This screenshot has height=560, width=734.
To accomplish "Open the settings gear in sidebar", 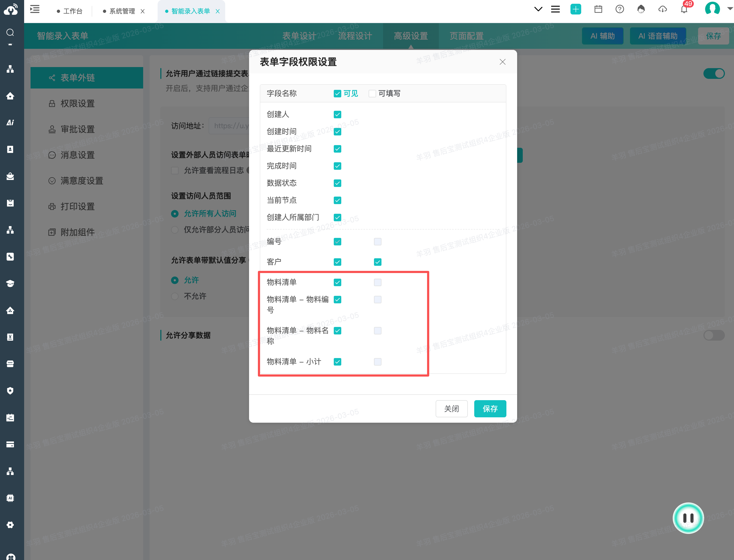I will (10, 525).
